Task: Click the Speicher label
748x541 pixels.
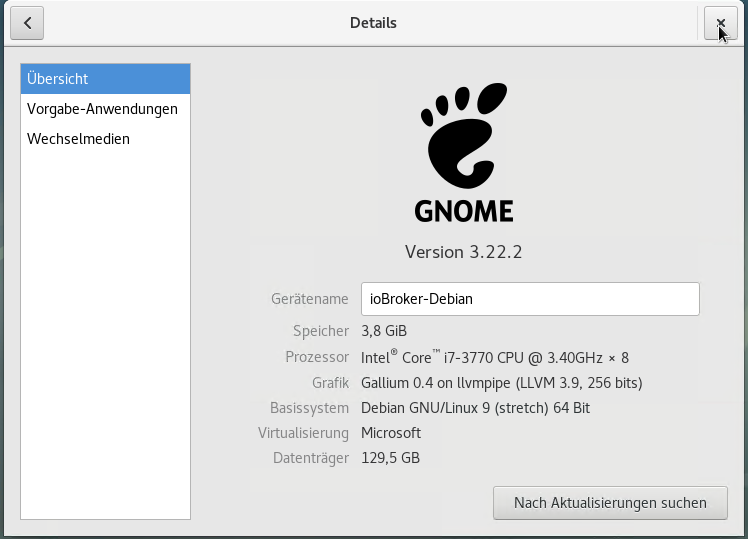Action: 321,331
